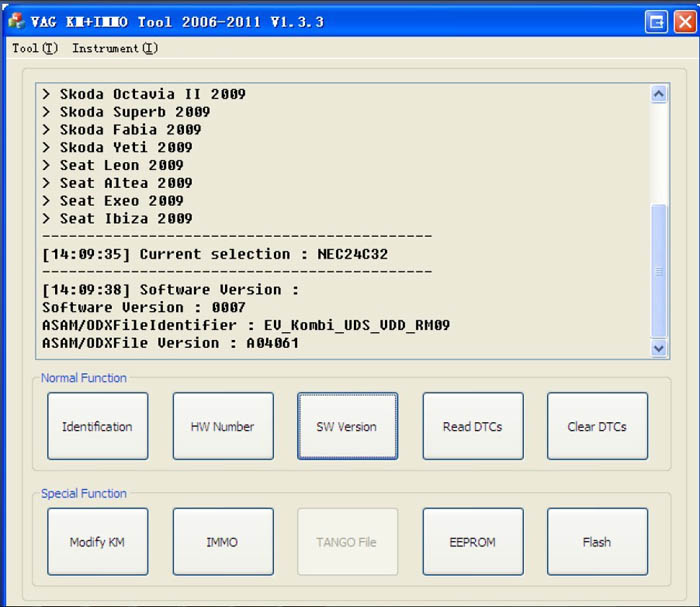Select the 'Seat Altea 2009' line
The width and height of the screenshot is (700, 607).
pos(117,183)
